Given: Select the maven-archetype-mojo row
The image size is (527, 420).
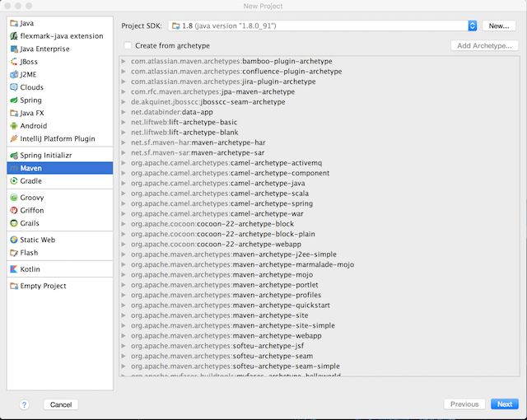Looking at the screenshot, I should 319,275.
